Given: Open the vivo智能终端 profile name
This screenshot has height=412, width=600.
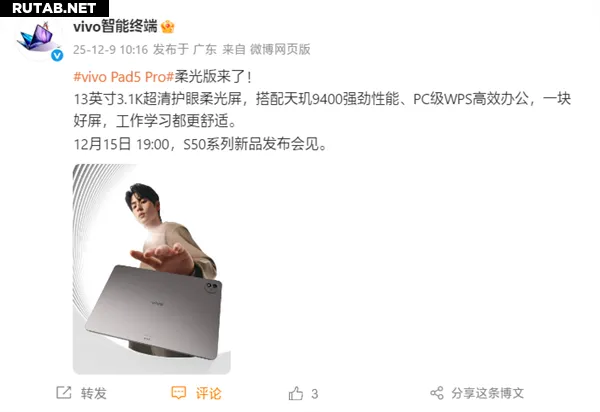Looking at the screenshot, I should [115, 26].
